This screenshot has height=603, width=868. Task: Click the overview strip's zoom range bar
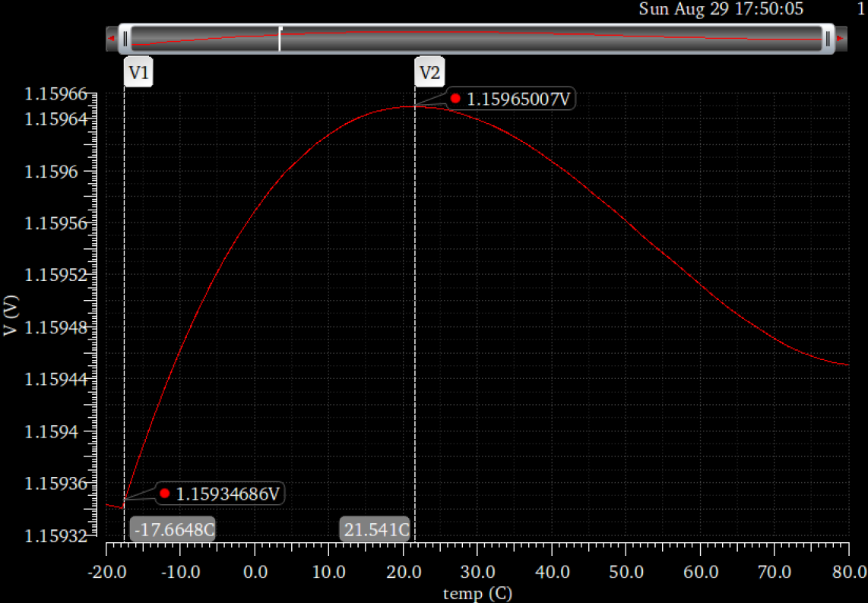coord(476,39)
